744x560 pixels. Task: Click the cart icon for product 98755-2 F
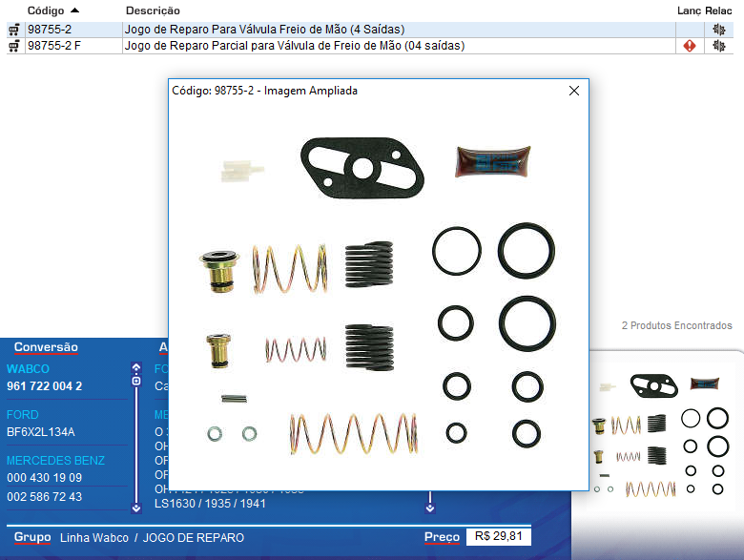click(13, 46)
